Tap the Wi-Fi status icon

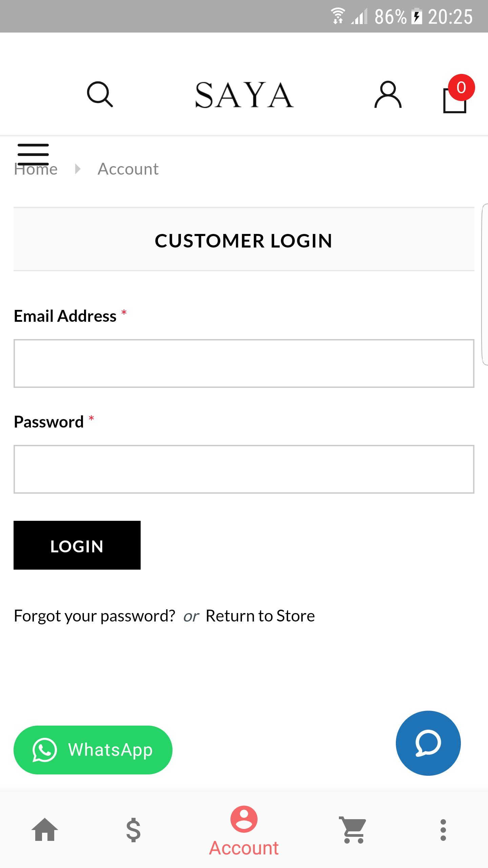point(338,16)
